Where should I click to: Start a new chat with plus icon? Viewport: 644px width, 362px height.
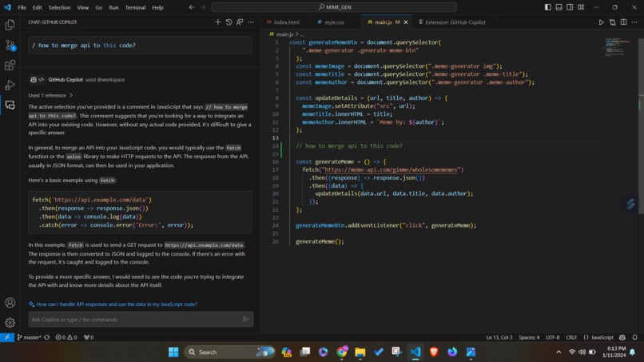click(217, 22)
